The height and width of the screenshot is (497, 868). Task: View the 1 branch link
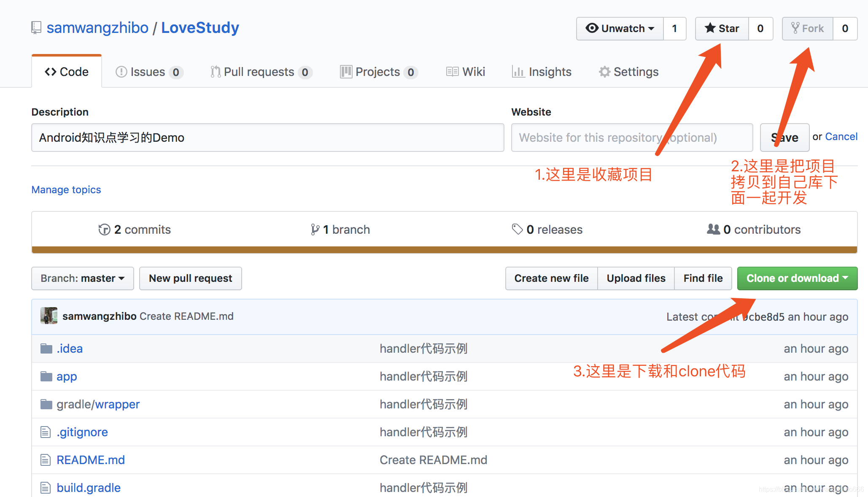(340, 230)
